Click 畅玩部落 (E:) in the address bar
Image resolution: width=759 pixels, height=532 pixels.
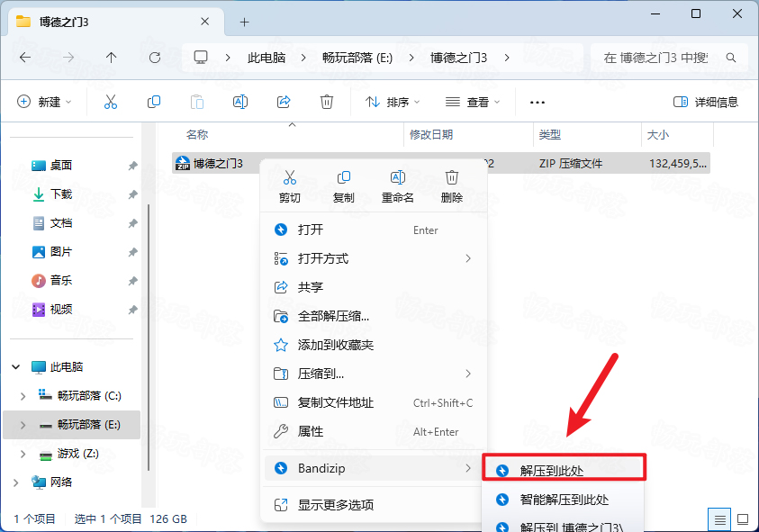(x=357, y=58)
